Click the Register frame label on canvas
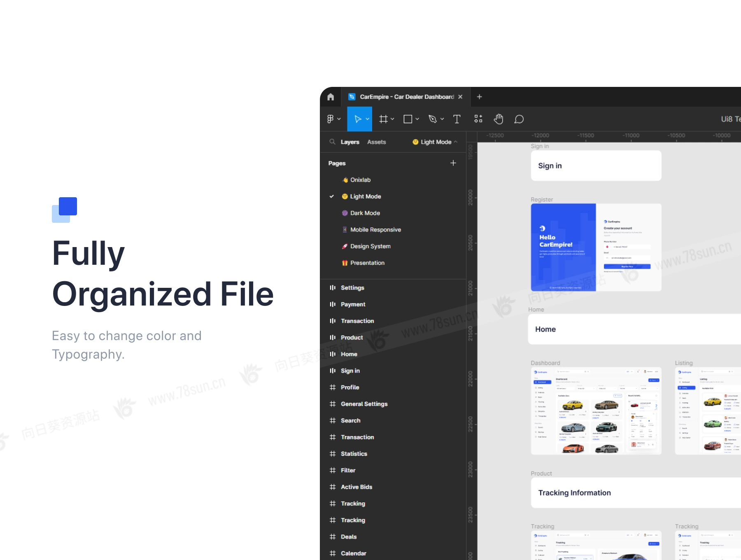Image resolution: width=741 pixels, height=560 pixels. tap(542, 199)
